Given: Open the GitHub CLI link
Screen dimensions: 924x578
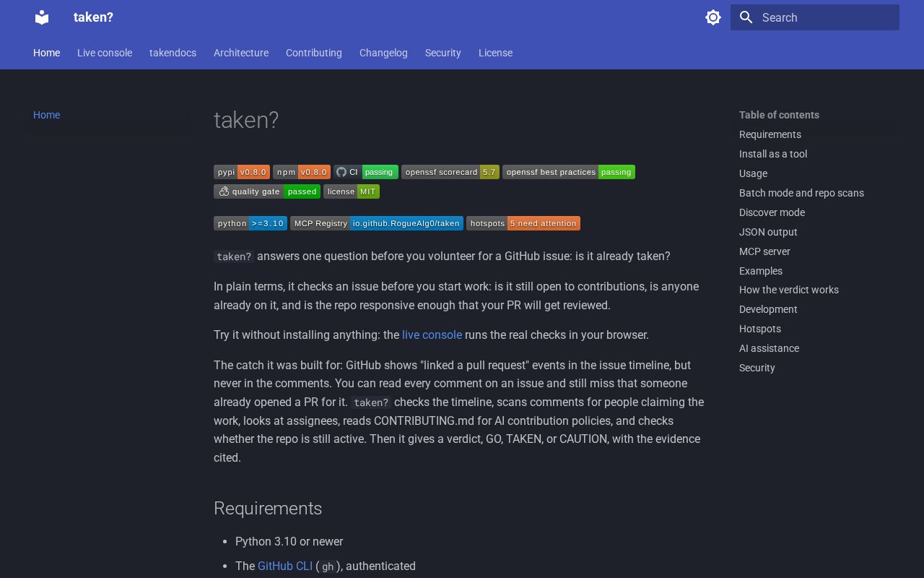Looking at the screenshot, I should (285, 566).
